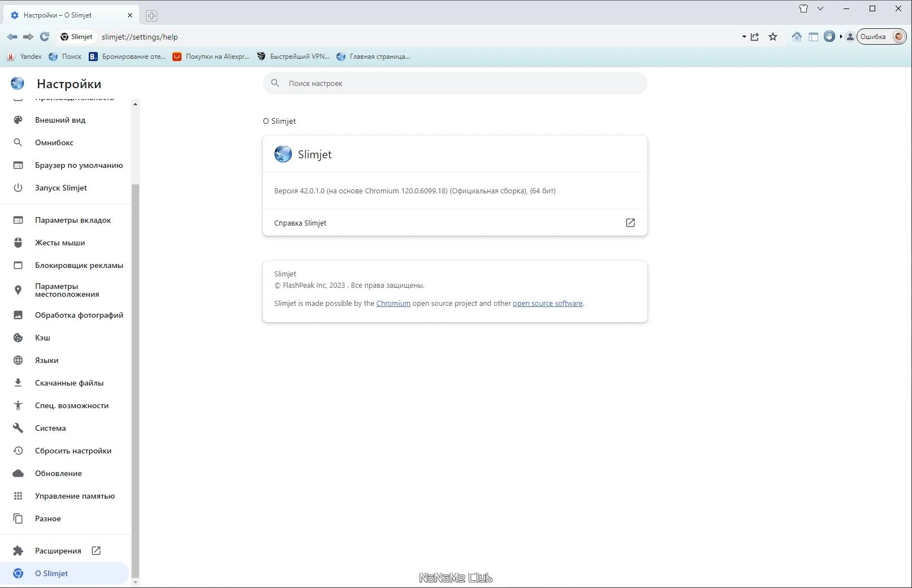The height and width of the screenshot is (588, 912).
Task: Open the Бронирование оте... bookmark
Action: 127,57
